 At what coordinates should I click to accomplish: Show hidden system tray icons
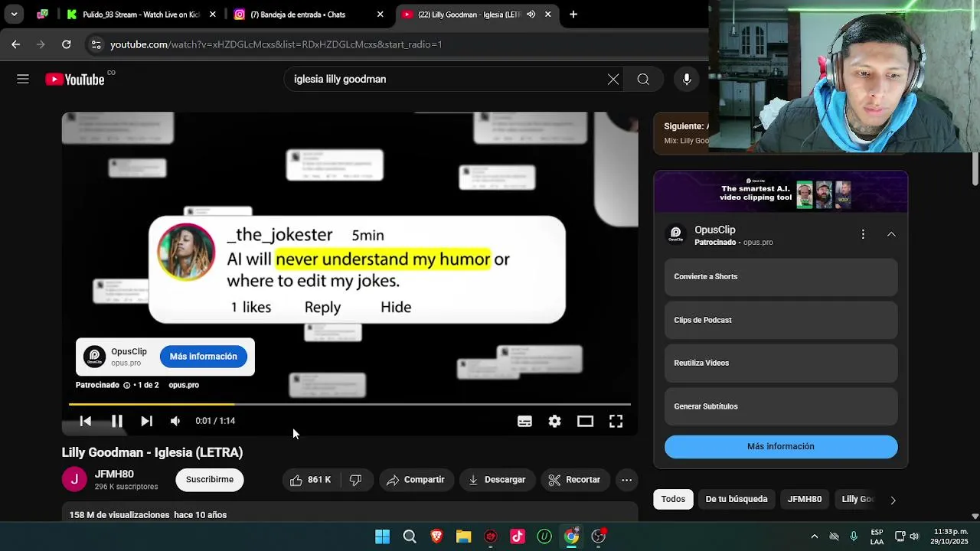[x=814, y=536]
